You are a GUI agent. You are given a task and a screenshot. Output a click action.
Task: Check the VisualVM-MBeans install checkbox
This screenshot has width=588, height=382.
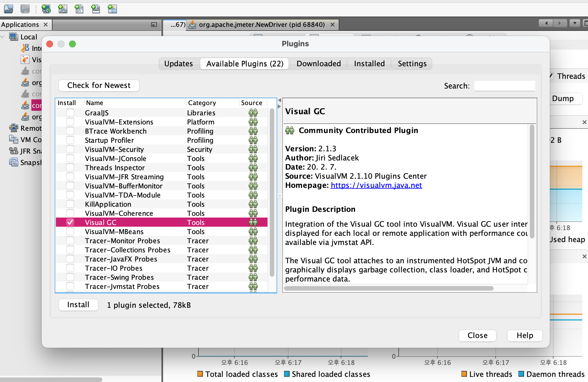[70, 232]
